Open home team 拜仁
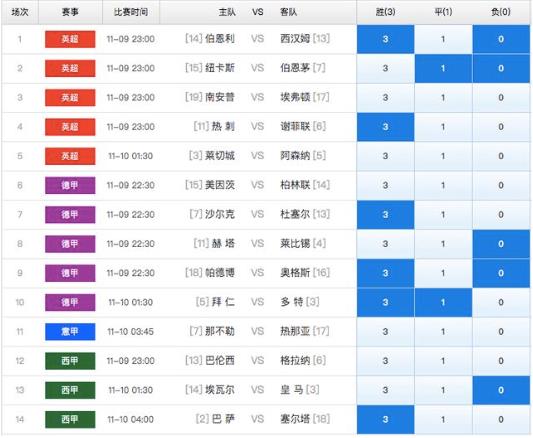 [x=223, y=302]
